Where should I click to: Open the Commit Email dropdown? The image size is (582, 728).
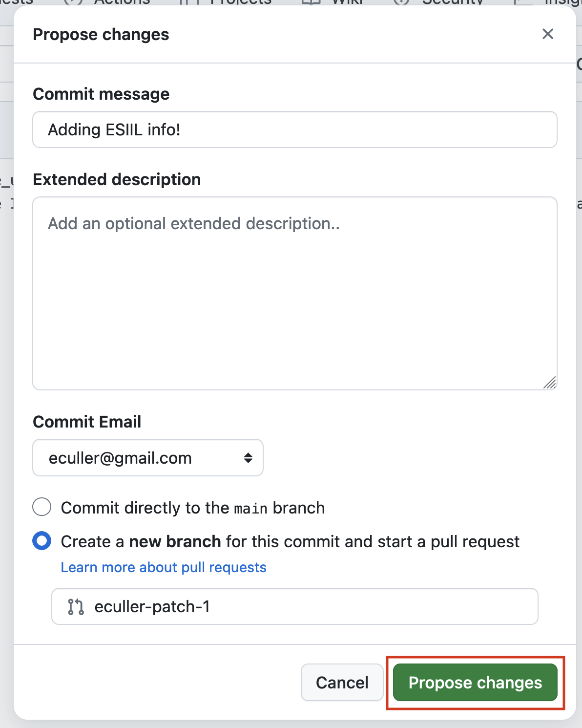click(148, 458)
